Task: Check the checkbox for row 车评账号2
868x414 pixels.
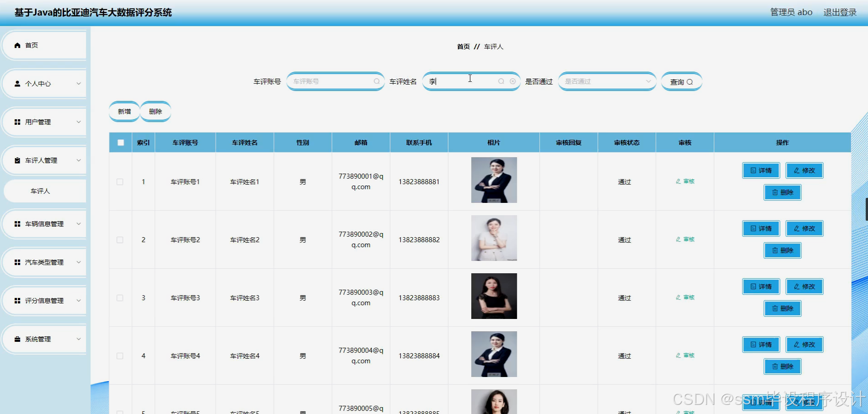Action: tap(120, 240)
